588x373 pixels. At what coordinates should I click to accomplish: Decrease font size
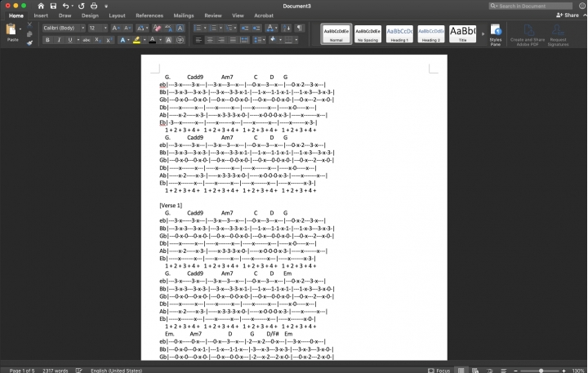tap(127, 28)
